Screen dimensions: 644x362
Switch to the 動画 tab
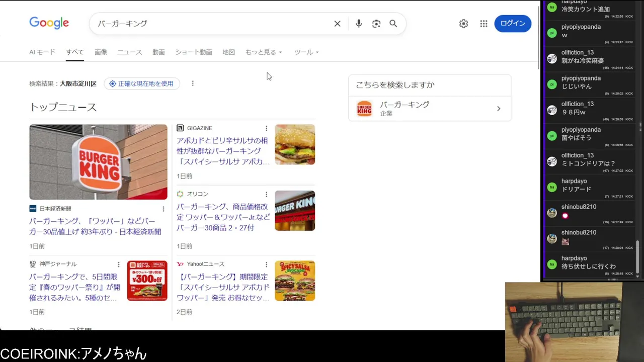pos(158,52)
